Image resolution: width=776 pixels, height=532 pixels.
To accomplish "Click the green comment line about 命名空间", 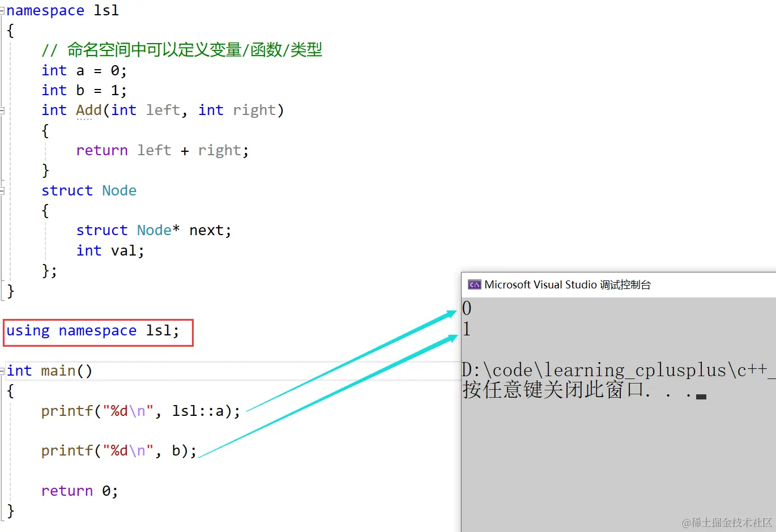I will coord(182,50).
